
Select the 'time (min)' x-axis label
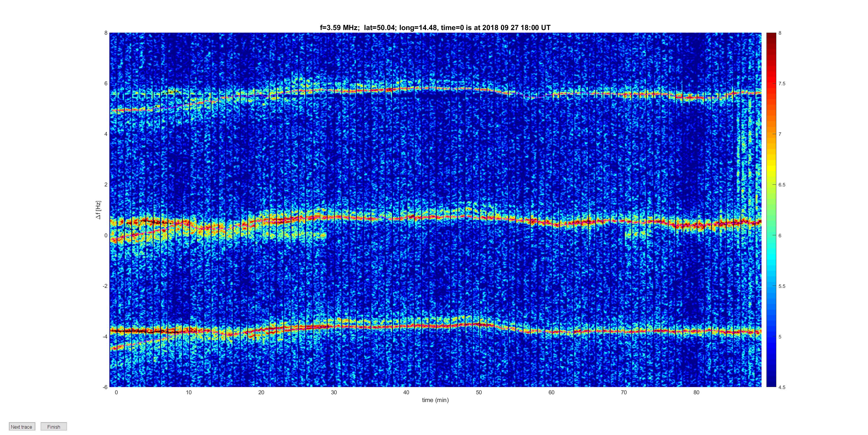pyautogui.click(x=435, y=400)
